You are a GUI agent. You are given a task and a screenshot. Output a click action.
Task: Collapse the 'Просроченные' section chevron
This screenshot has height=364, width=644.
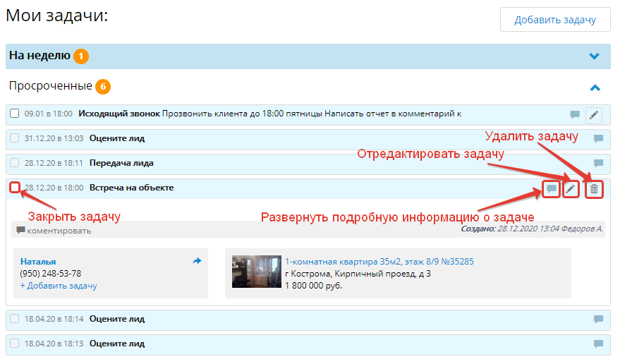point(594,87)
